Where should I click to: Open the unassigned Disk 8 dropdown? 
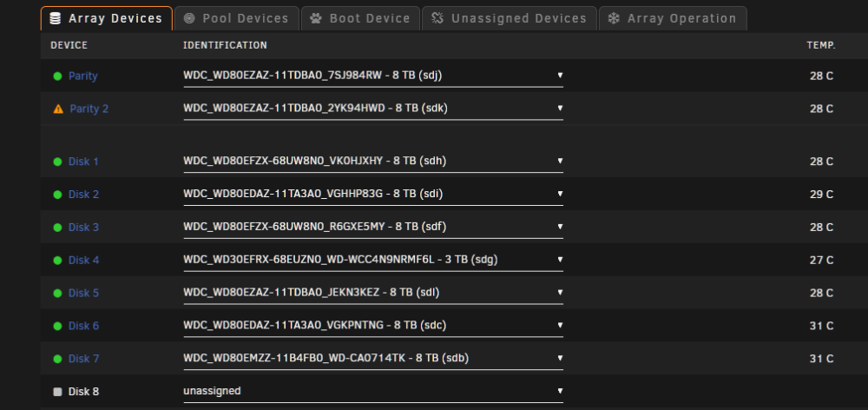pos(373,391)
